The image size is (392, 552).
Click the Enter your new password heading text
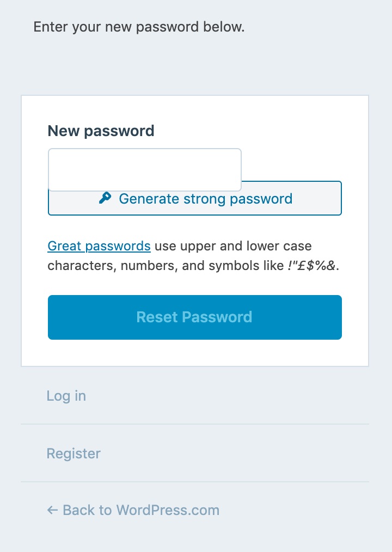click(139, 27)
